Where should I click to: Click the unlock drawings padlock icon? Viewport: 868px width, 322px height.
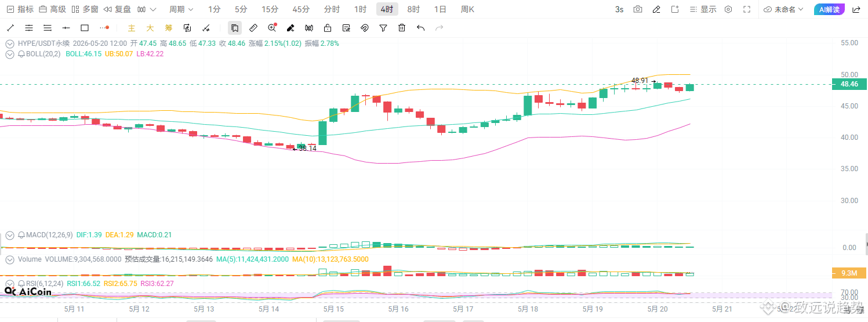(328, 28)
